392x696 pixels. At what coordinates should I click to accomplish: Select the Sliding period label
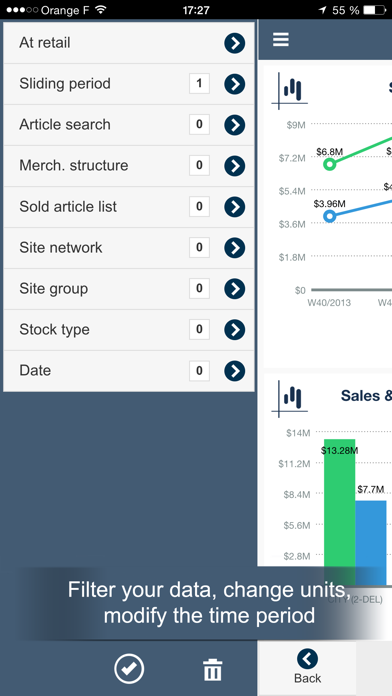[x=65, y=83]
